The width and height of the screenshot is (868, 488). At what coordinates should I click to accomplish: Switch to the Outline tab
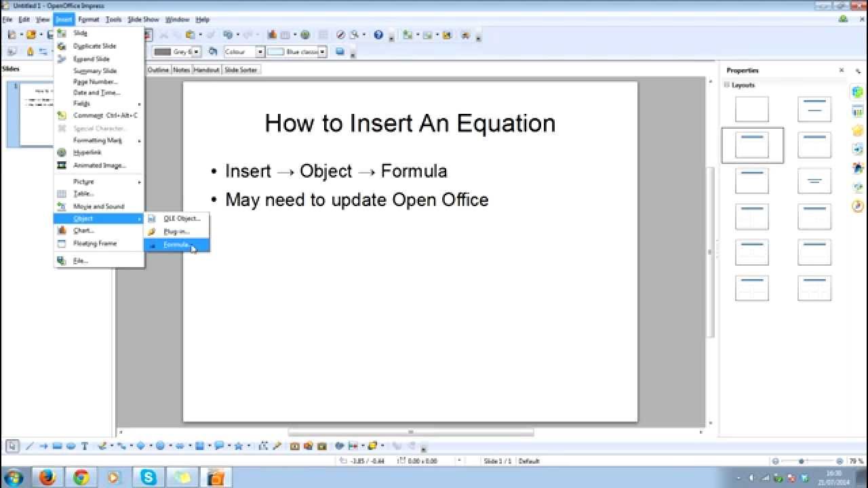pyautogui.click(x=158, y=70)
